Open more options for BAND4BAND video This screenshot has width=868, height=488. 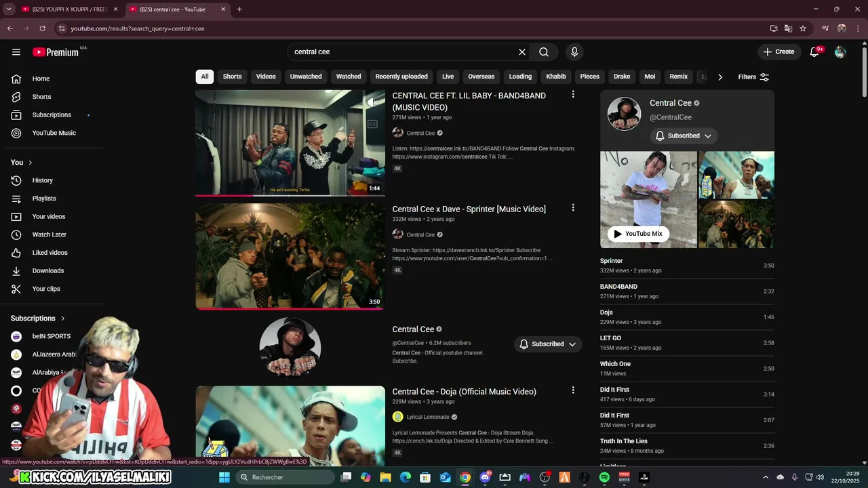(573, 95)
